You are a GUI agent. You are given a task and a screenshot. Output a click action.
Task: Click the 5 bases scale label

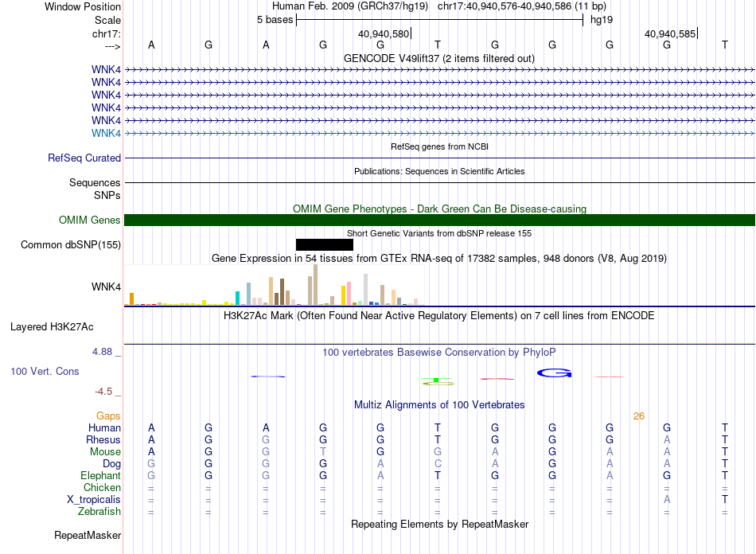click(x=275, y=20)
